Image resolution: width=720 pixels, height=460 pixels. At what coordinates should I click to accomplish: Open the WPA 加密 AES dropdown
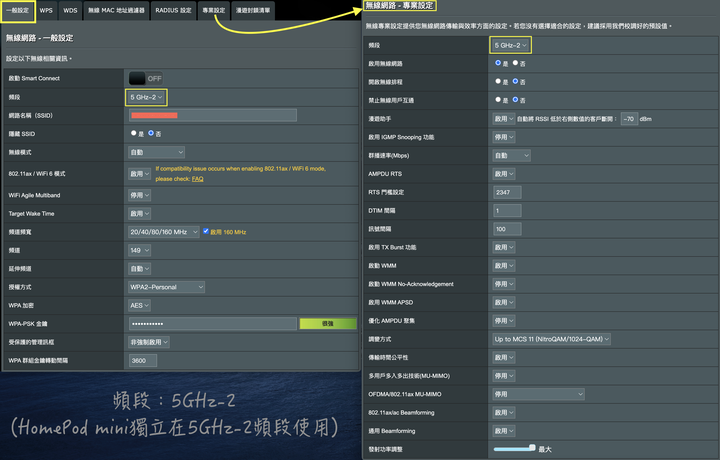[140, 305]
